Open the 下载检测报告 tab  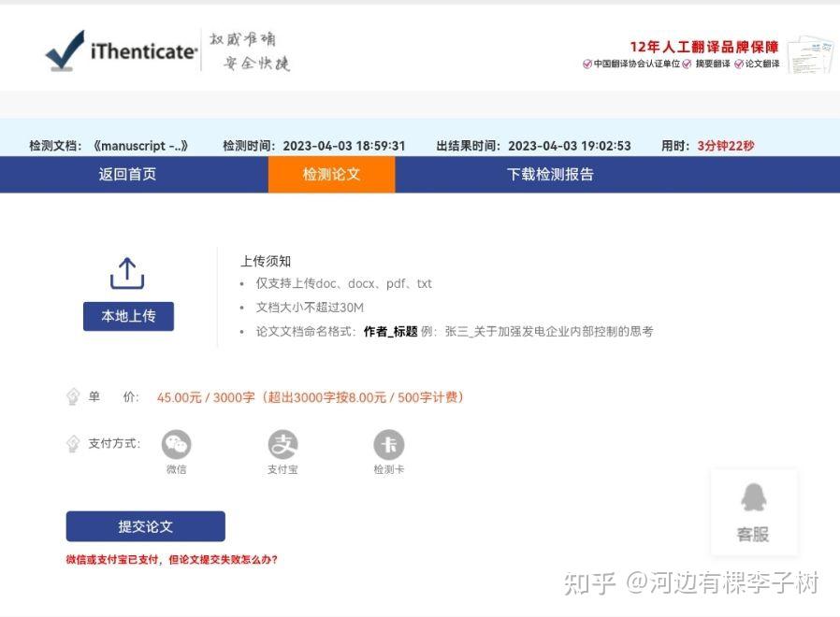point(552,175)
